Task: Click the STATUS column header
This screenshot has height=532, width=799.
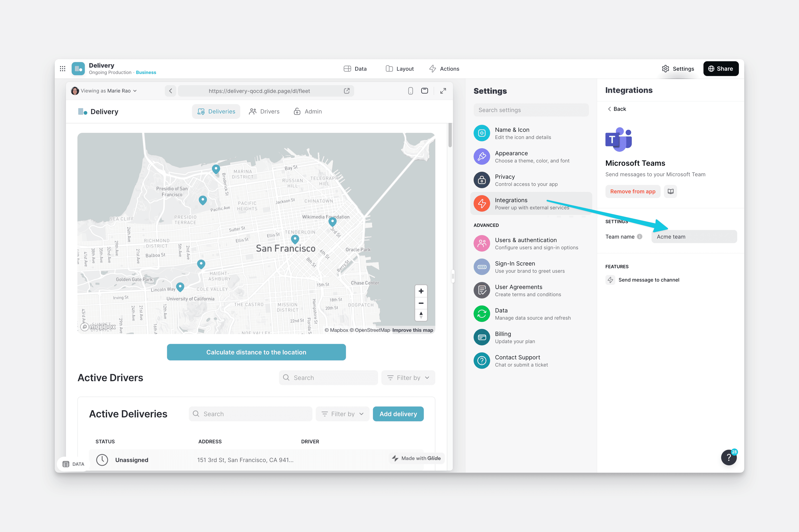Action: click(105, 441)
